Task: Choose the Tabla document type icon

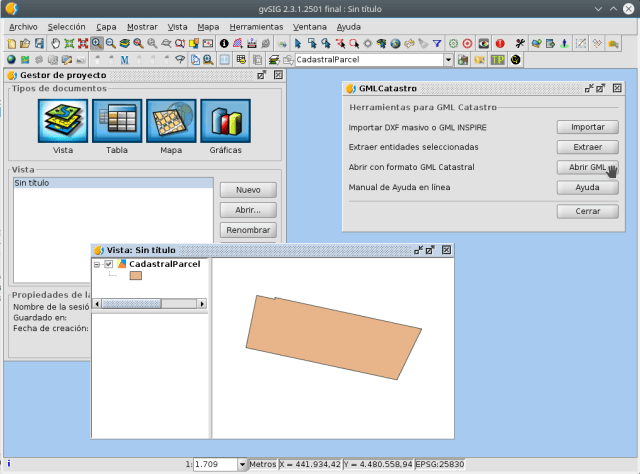Action: 116,121
